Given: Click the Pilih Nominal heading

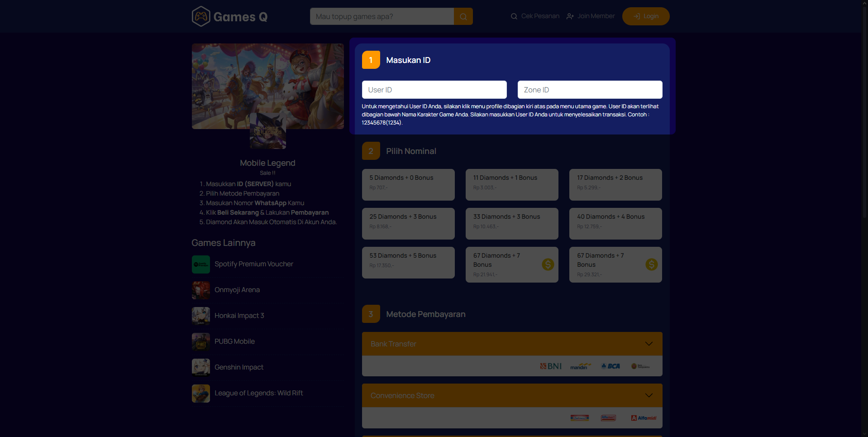Looking at the screenshot, I should tap(411, 151).
